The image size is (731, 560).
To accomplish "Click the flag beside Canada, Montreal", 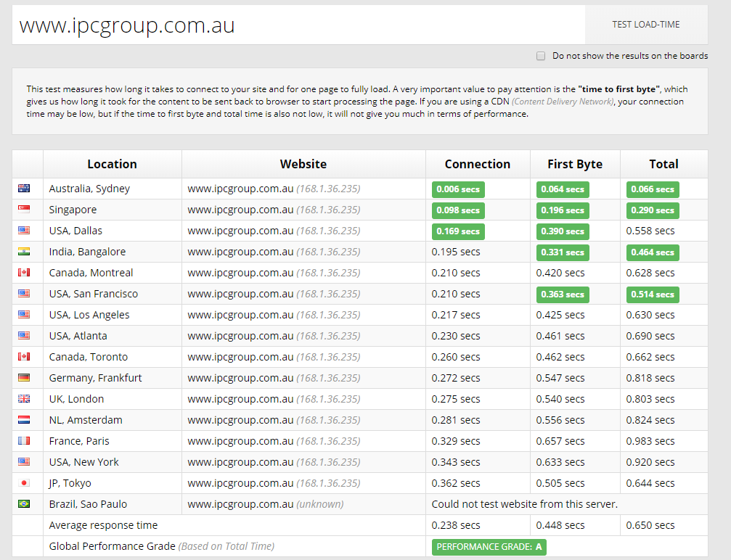I will coord(24,273).
